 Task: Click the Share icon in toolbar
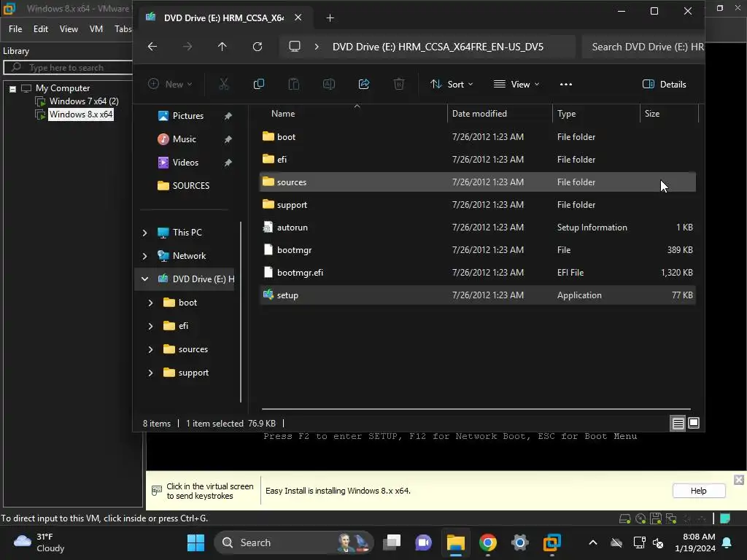(x=364, y=85)
